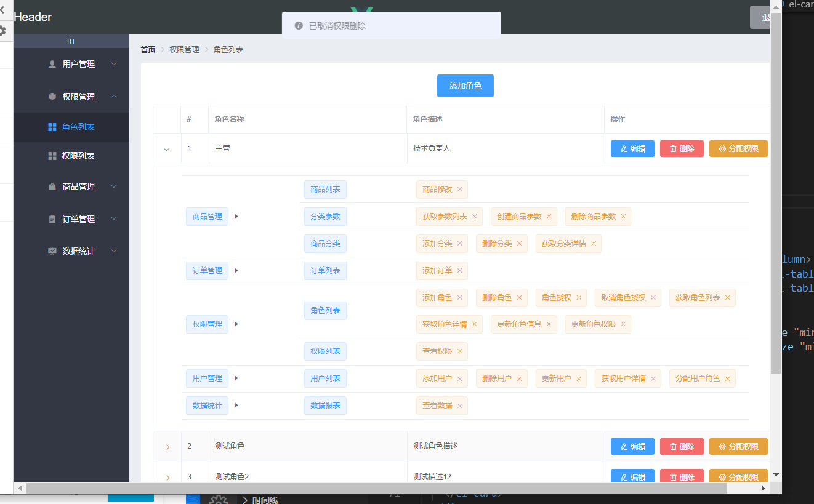Remove the 添加订单 permission tag
The image size is (814, 504).
(459, 271)
